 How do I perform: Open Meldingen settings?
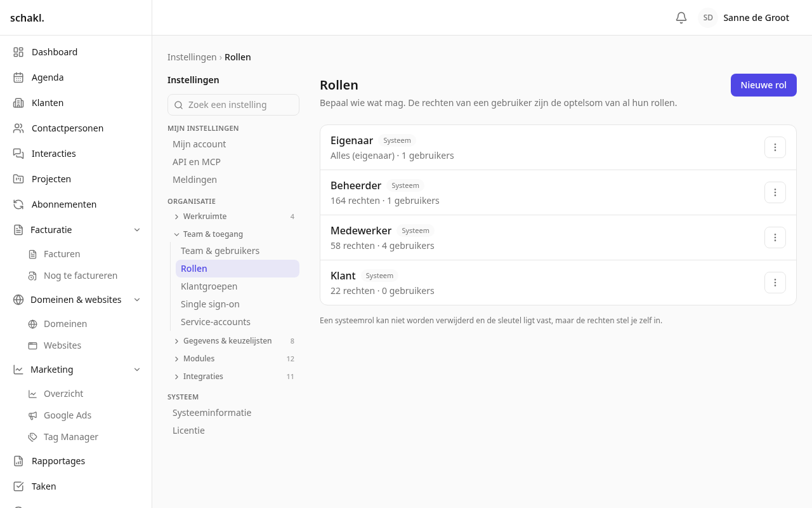[x=233, y=180]
